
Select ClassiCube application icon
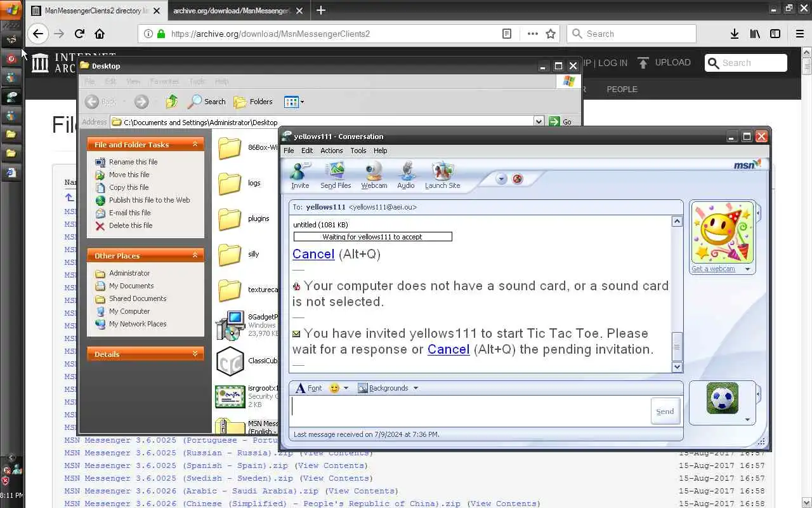(x=230, y=361)
